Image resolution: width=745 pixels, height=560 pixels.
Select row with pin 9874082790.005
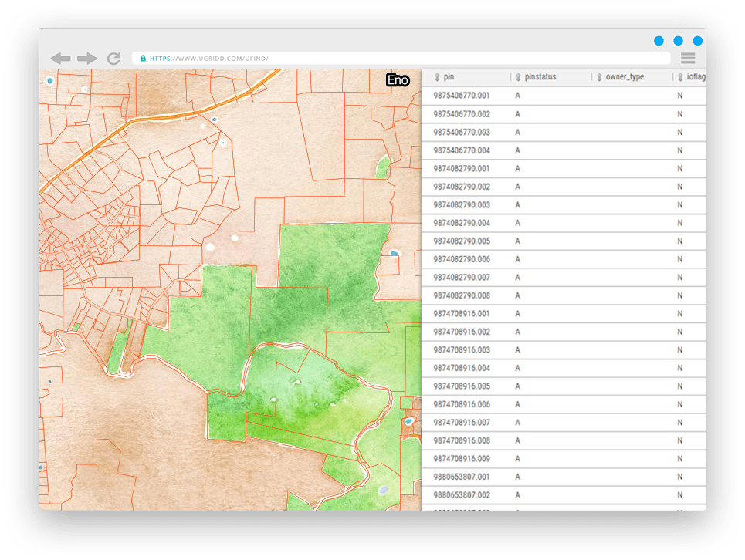[462, 241]
